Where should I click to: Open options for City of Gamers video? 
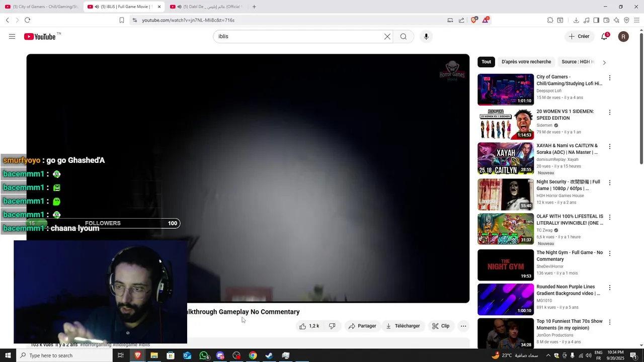point(610,78)
